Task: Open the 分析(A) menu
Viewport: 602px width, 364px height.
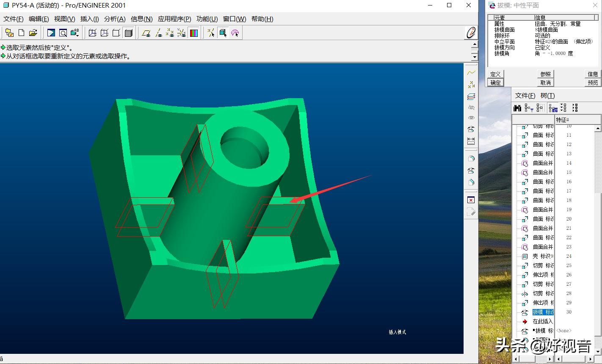Action: [114, 19]
